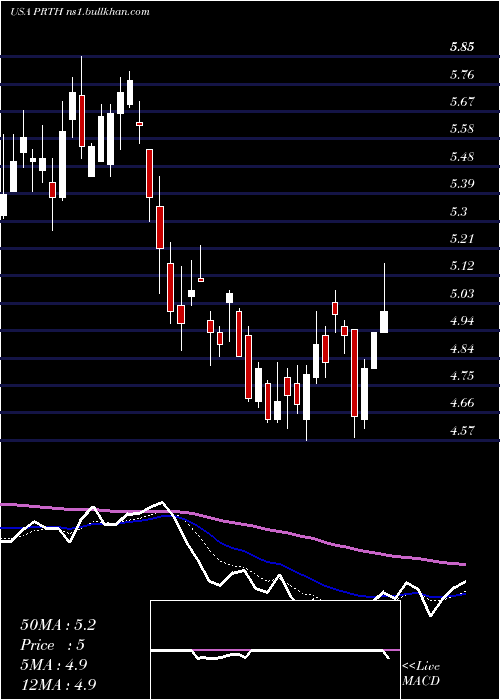The height and width of the screenshot is (700, 500).
Task: Select the last white candlestick near 4.94
Action: pos(384,322)
